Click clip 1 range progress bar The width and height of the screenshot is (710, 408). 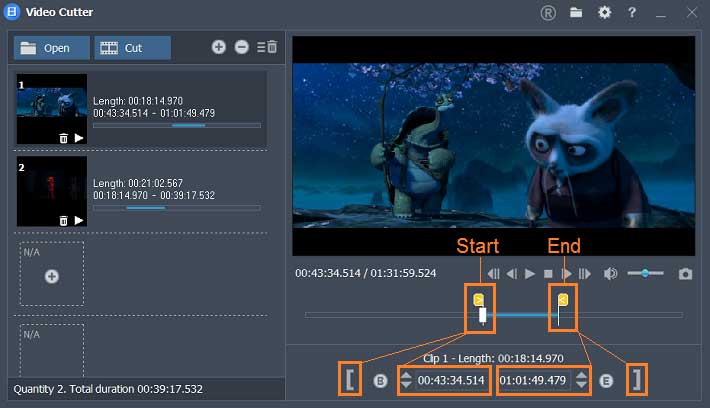[177, 125]
